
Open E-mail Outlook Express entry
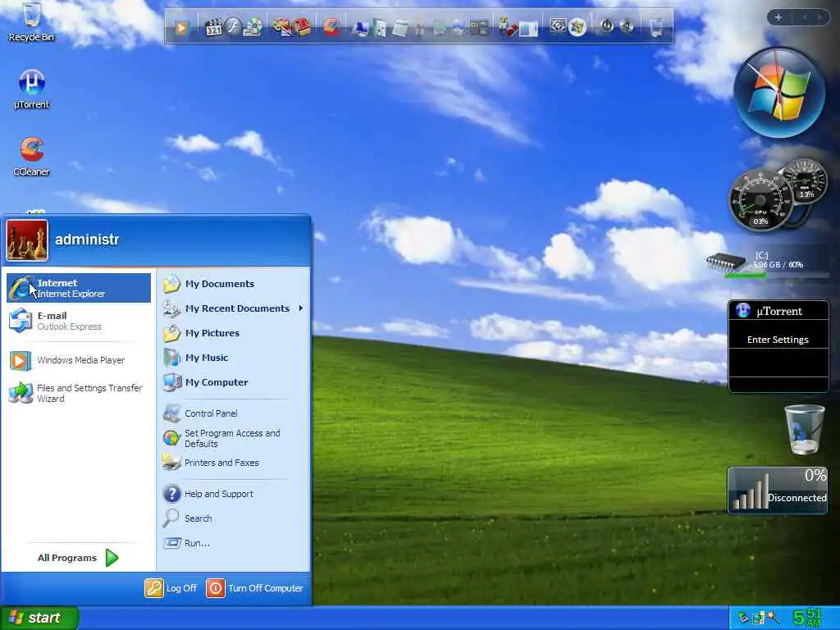click(79, 321)
